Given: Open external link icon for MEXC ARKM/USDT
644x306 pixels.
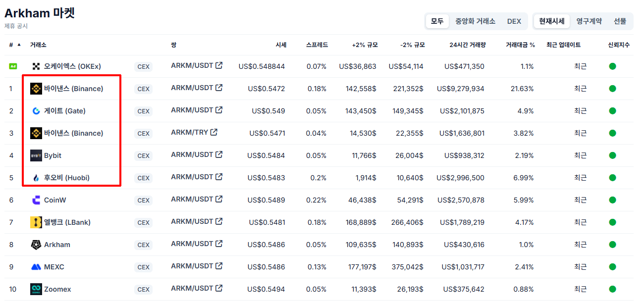Looking at the screenshot, I should [219, 266].
